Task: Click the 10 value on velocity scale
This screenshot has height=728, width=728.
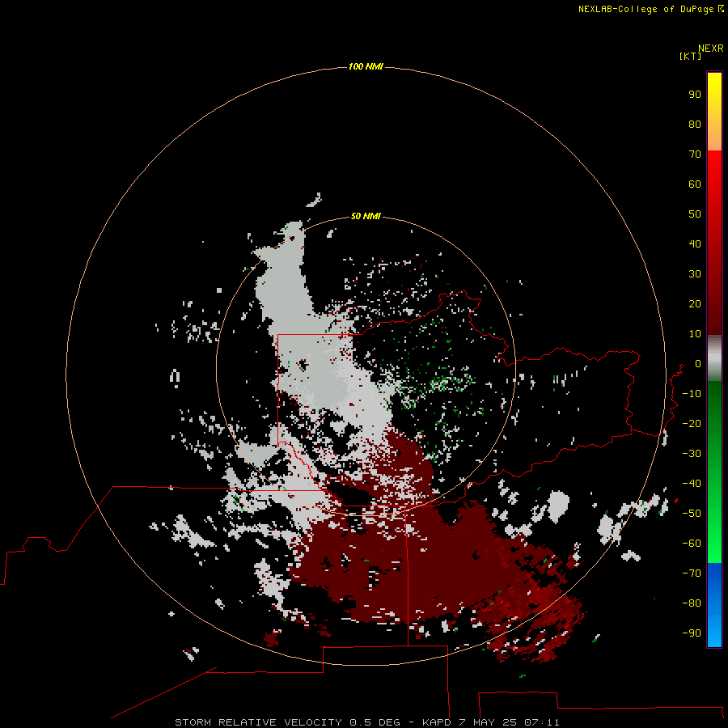Action: coord(695,334)
